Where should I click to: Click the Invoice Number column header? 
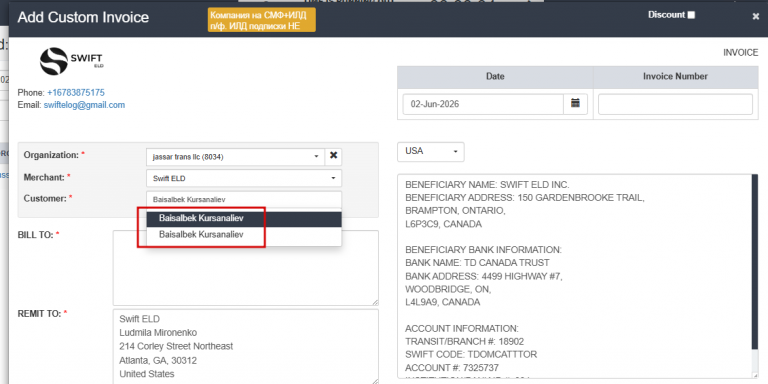[x=675, y=76]
